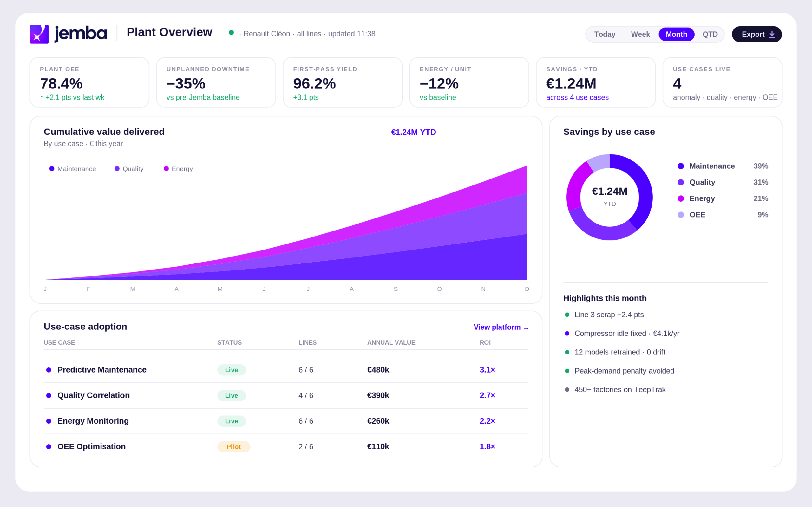Select the Week time range
Viewport: 812px width, 507px height.
click(x=640, y=34)
